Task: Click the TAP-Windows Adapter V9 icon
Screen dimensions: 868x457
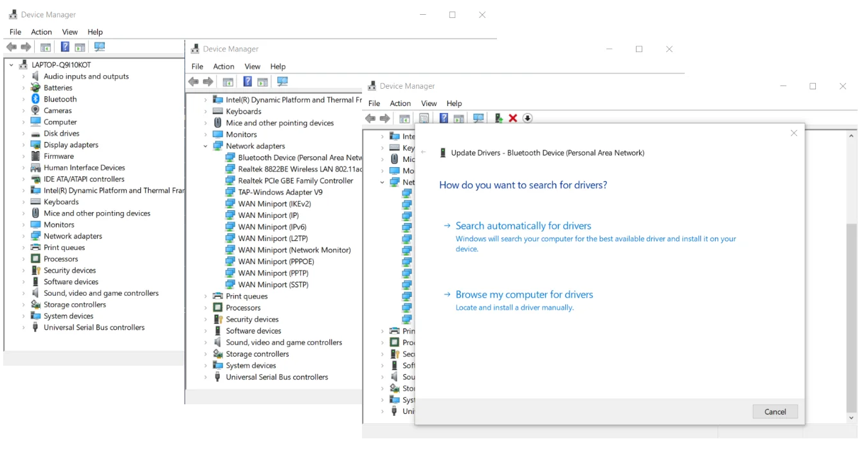Action: [x=230, y=192]
